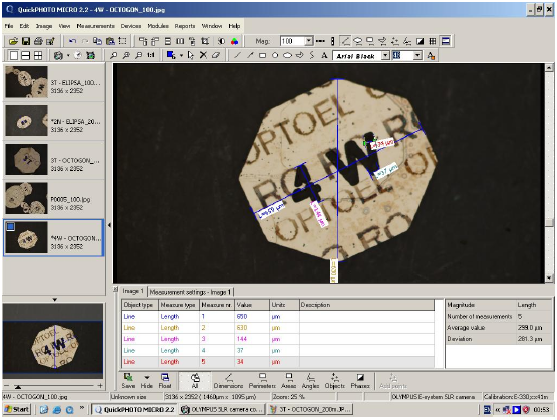Toggle the horizontal scale bar icon
This screenshot has height=420, width=557.
(320, 41)
